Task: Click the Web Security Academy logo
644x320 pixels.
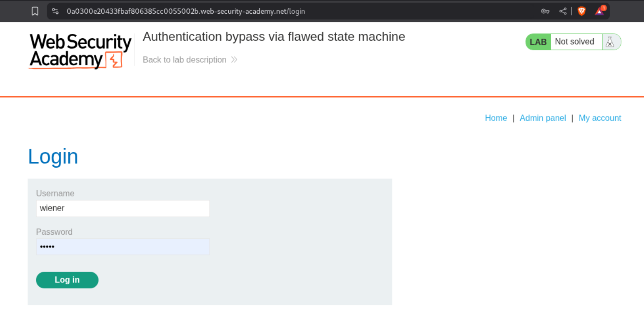Action: (80, 51)
